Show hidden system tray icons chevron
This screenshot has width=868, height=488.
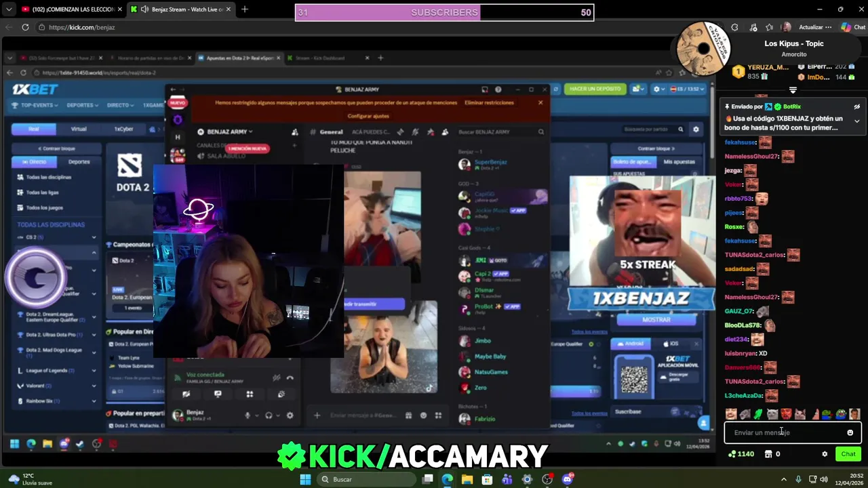(784, 479)
